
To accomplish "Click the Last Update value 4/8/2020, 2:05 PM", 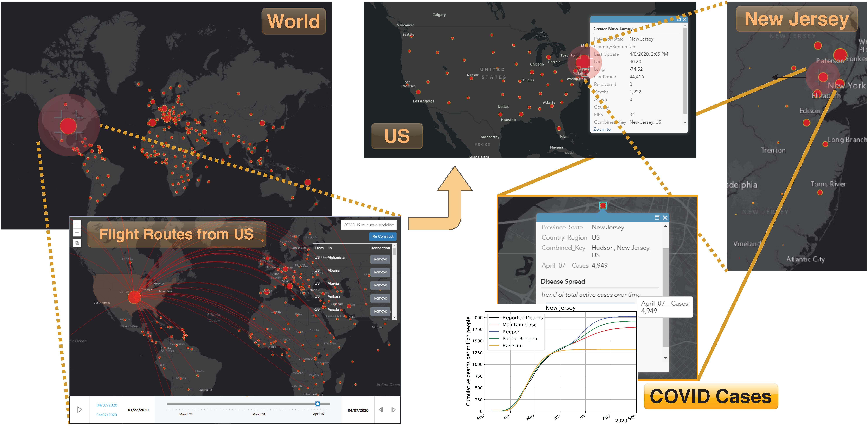I will (x=649, y=54).
